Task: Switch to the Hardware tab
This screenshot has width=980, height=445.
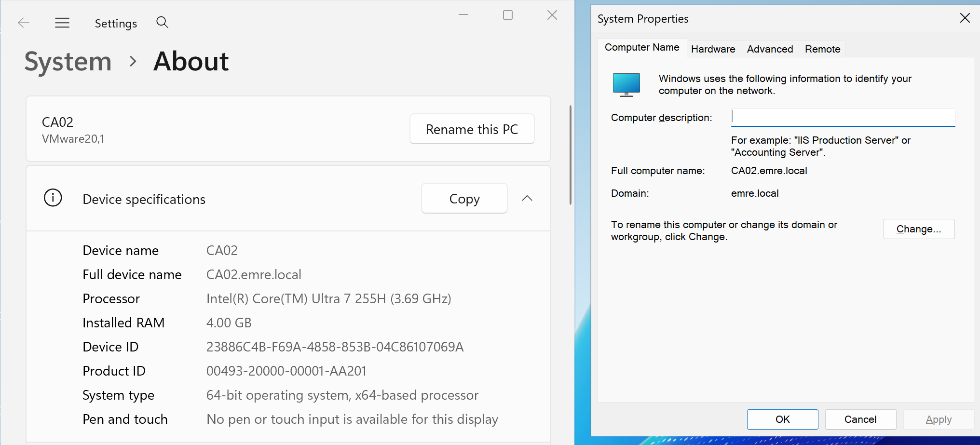Action: pyautogui.click(x=713, y=49)
